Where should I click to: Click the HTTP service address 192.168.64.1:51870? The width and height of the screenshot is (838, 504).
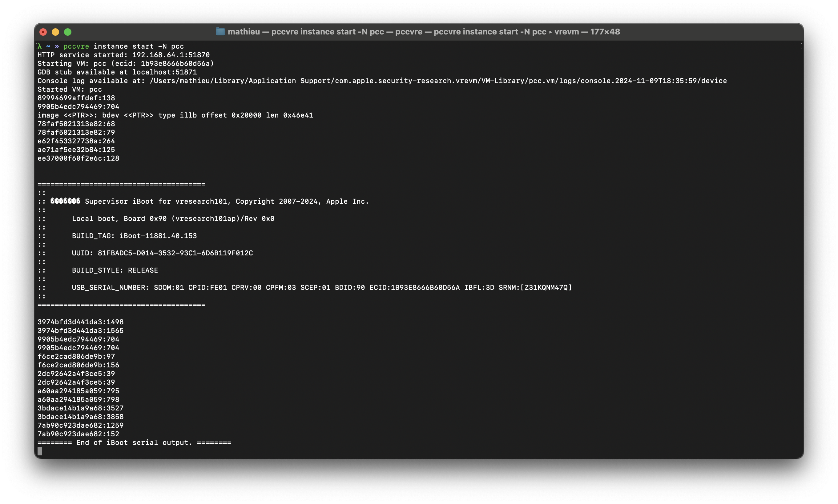[x=171, y=54]
